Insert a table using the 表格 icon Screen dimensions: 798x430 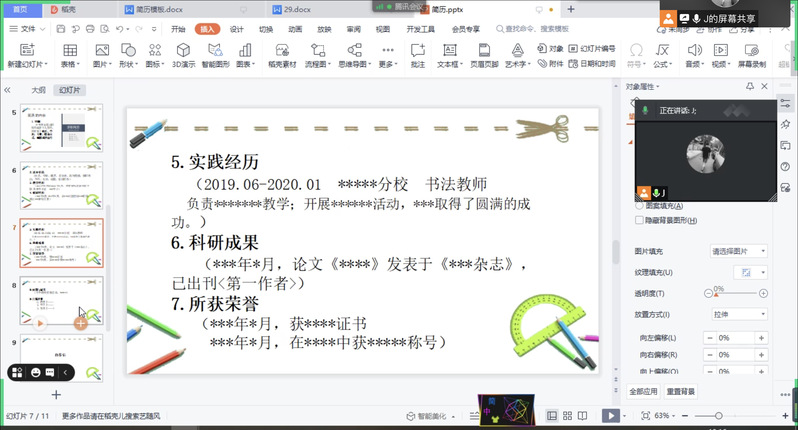point(69,50)
